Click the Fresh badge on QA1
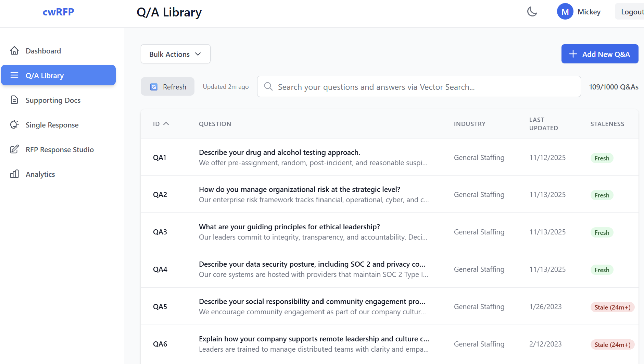Viewport: 644px width, 364px height. tap(602, 158)
